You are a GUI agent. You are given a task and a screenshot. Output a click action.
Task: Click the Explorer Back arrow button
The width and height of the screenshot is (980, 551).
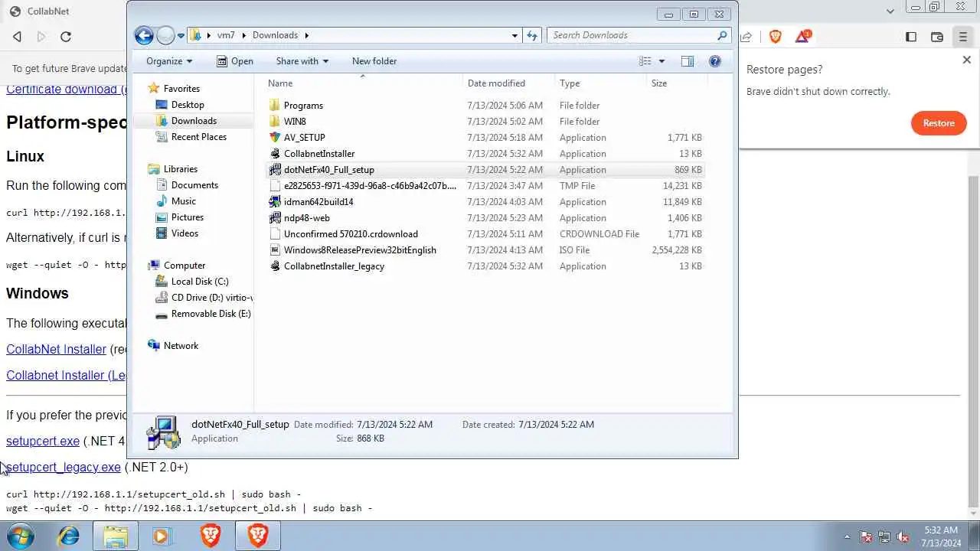point(144,35)
